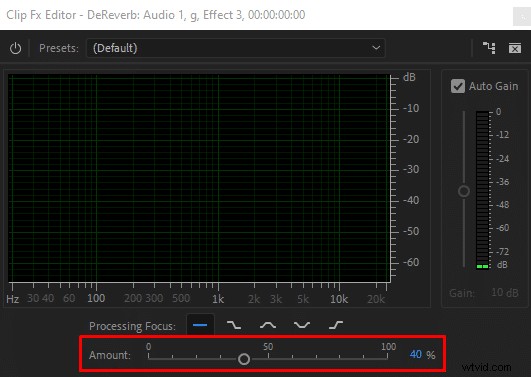Viewport: 531px width, 377px height.
Task: Select high-frequency shelf Processing Focus
Action: pyautogui.click(x=336, y=325)
